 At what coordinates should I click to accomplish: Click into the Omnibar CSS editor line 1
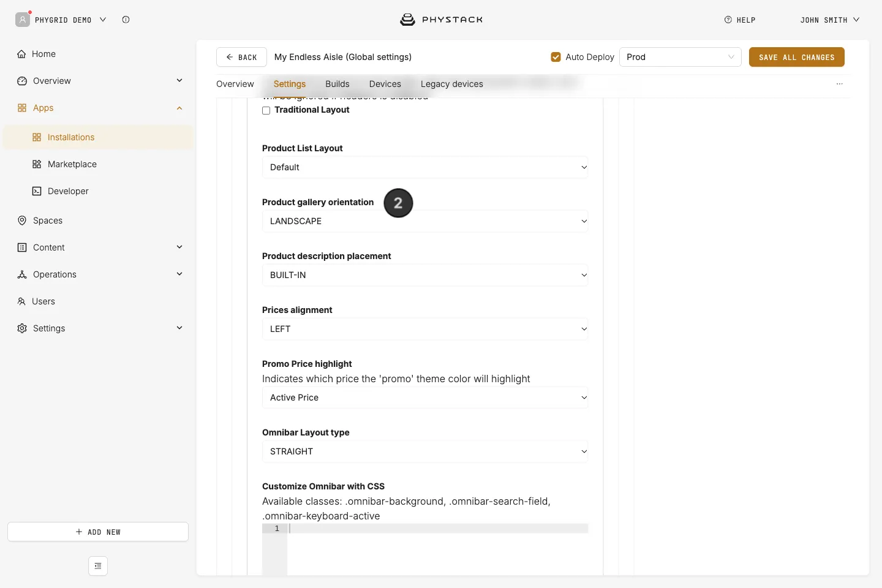437,529
